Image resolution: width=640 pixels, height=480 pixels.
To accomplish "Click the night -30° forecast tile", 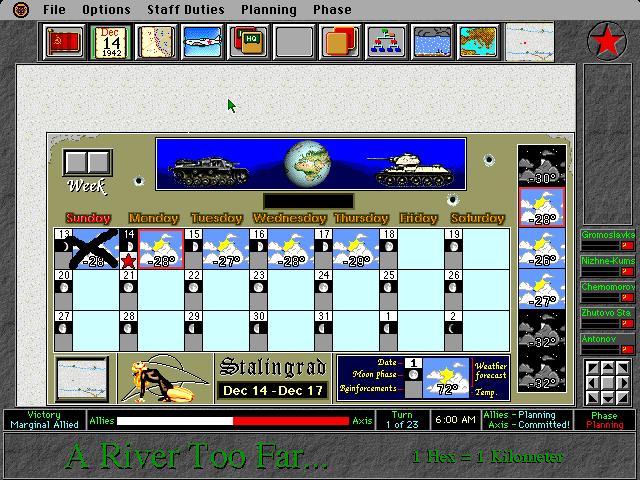I will pyautogui.click(x=542, y=166).
